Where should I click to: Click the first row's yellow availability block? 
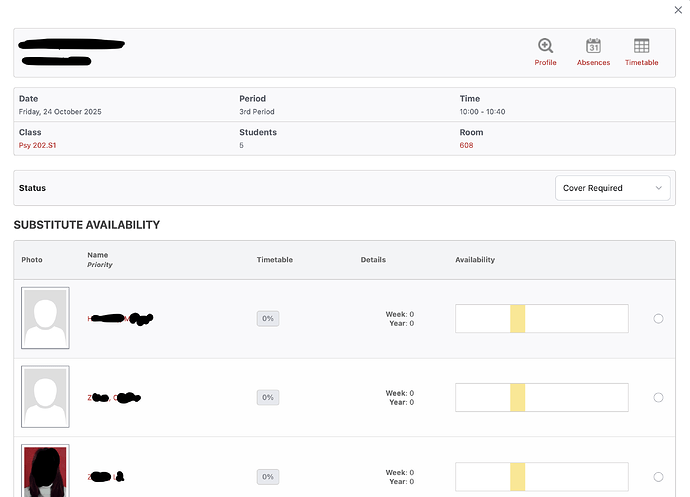517,318
